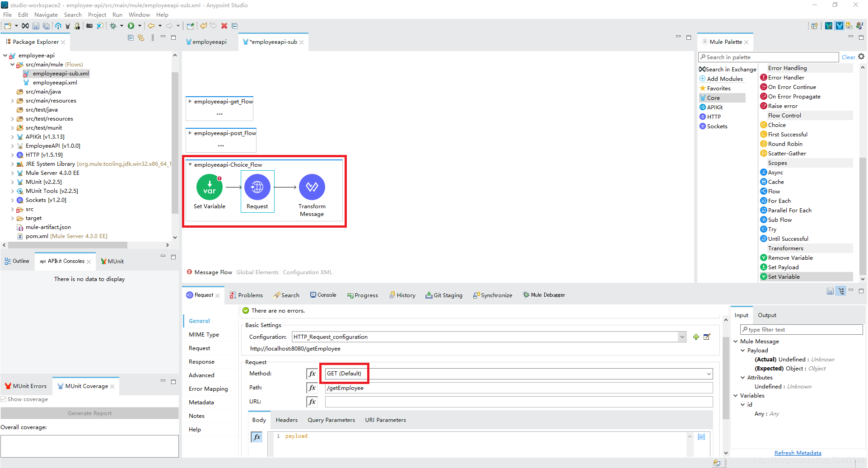Click the Request component in employeeapi-Choice_Flow
This screenshot has height=468, width=868.
coord(257,187)
